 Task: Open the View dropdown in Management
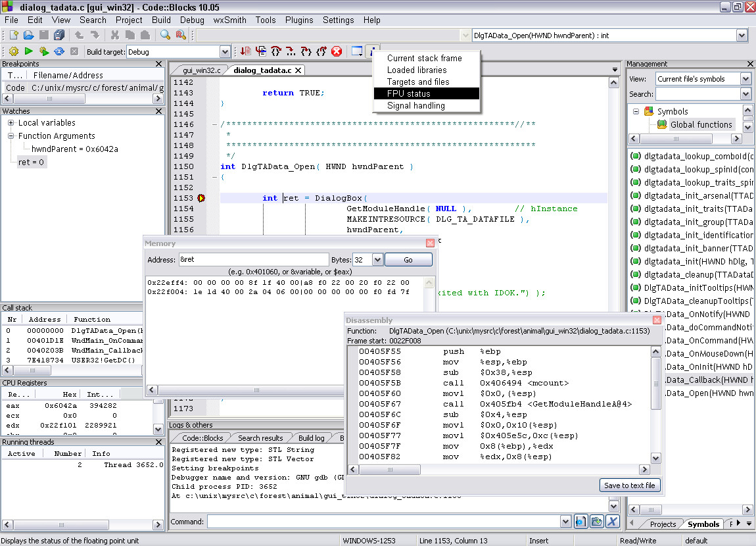(x=746, y=79)
